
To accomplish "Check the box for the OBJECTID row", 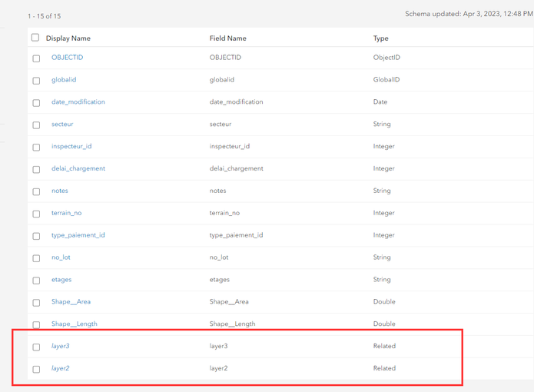I will pos(36,58).
